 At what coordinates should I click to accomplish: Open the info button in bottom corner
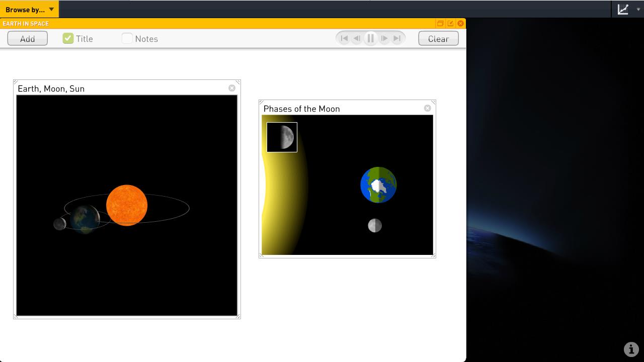[x=631, y=349]
